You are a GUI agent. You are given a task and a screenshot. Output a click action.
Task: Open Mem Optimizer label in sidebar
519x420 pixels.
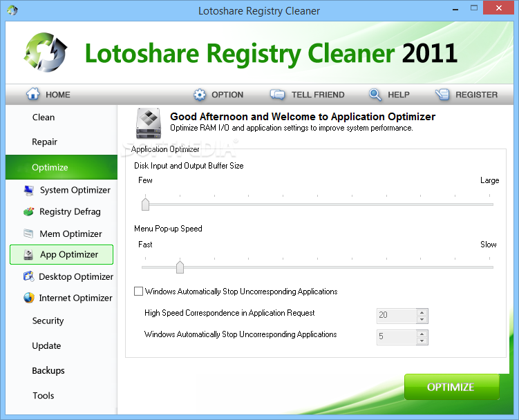pyautogui.click(x=70, y=233)
